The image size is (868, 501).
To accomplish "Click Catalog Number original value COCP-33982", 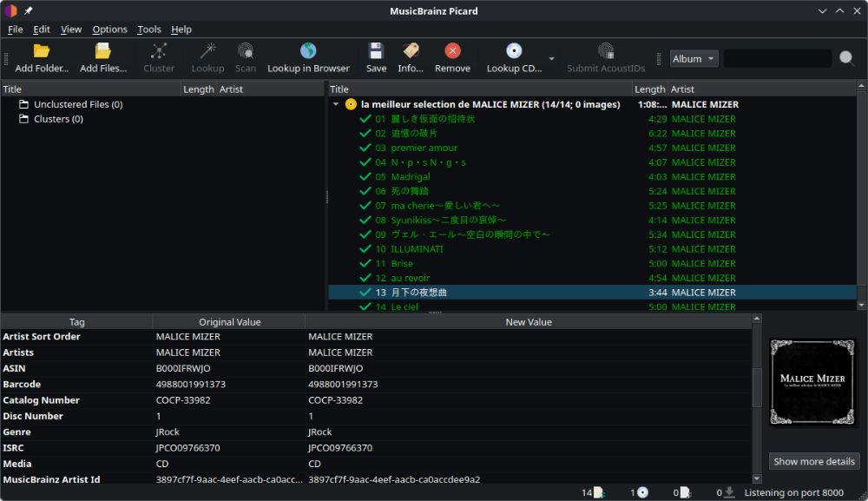I will tap(182, 400).
